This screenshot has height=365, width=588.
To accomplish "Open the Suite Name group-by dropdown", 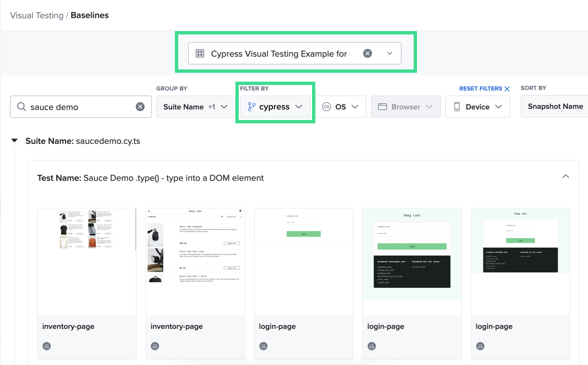I will tap(195, 107).
